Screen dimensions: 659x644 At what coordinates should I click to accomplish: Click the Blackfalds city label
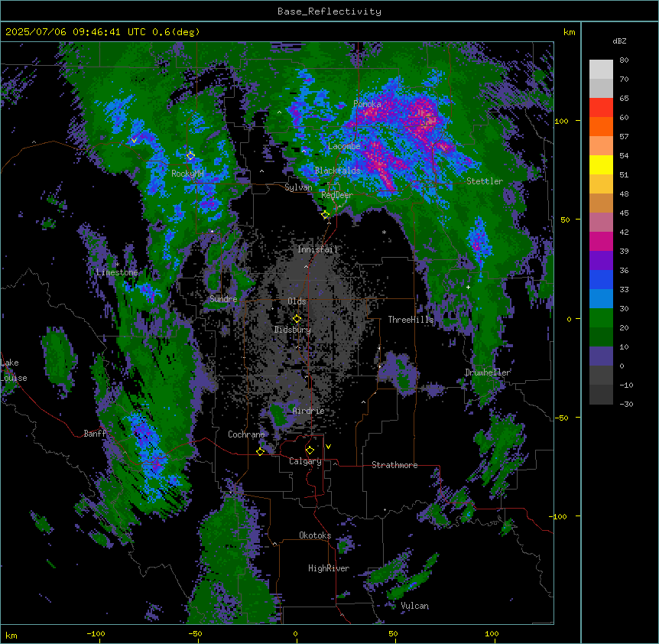[x=337, y=171]
